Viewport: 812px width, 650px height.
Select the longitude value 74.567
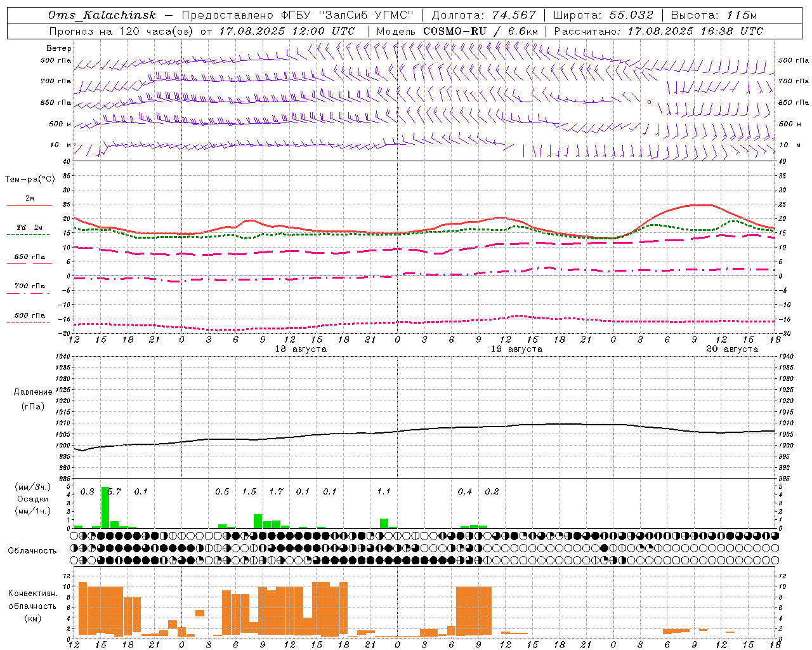point(513,15)
